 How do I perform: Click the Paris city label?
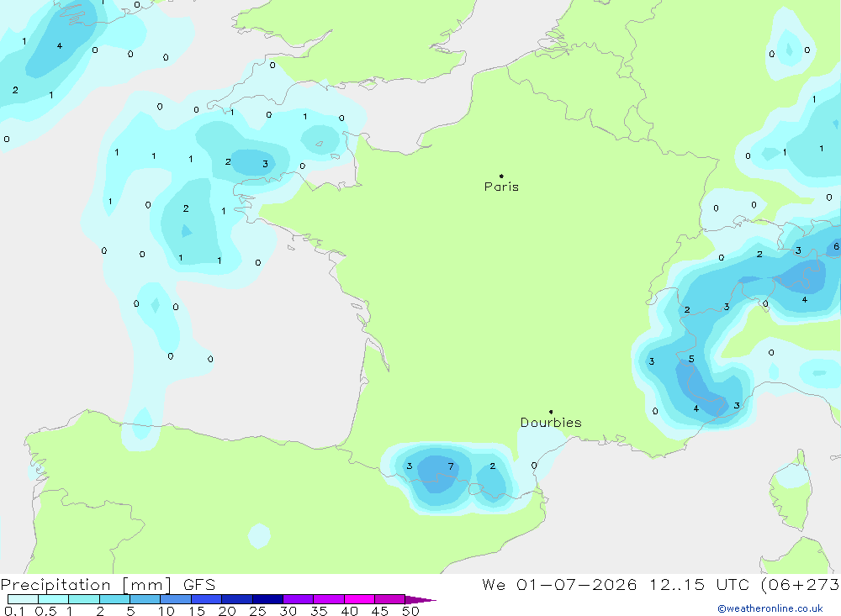[501, 187]
